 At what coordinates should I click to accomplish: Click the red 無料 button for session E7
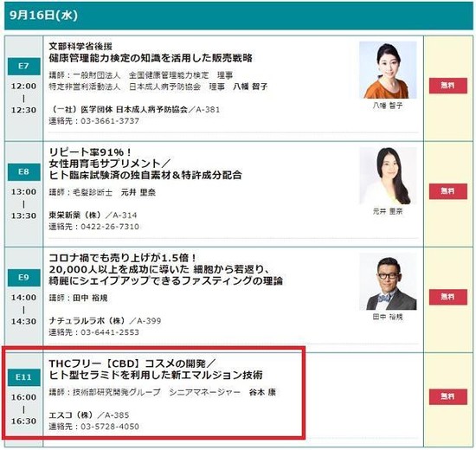(447, 86)
